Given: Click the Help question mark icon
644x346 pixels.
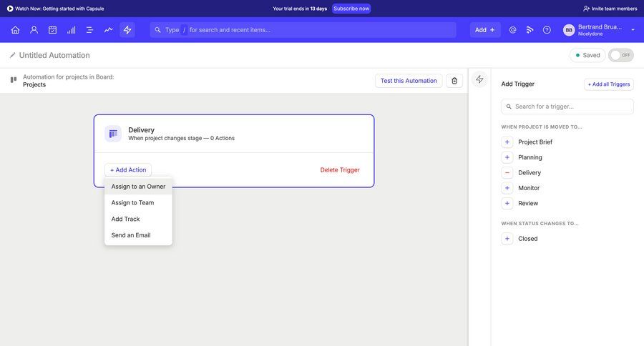Looking at the screenshot, I should pos(547,30).
